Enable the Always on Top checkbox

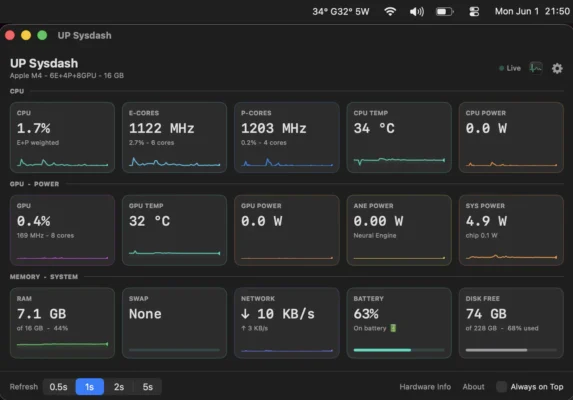[x=501, y=387]
